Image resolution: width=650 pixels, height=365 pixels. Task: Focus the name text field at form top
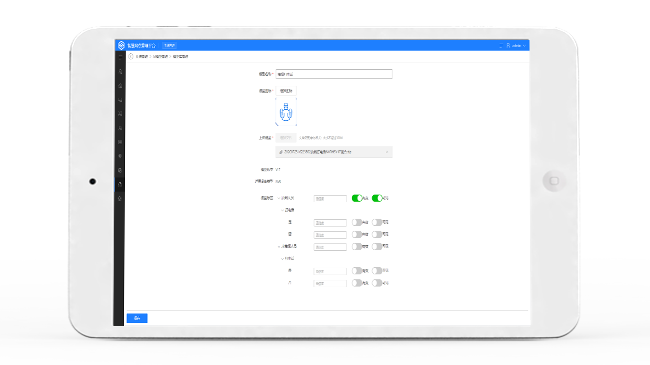334,74
